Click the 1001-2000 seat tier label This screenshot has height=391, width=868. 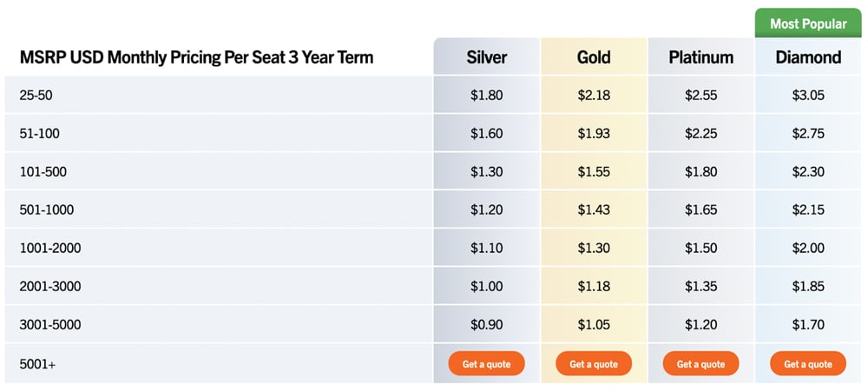(x=50, y=249)
